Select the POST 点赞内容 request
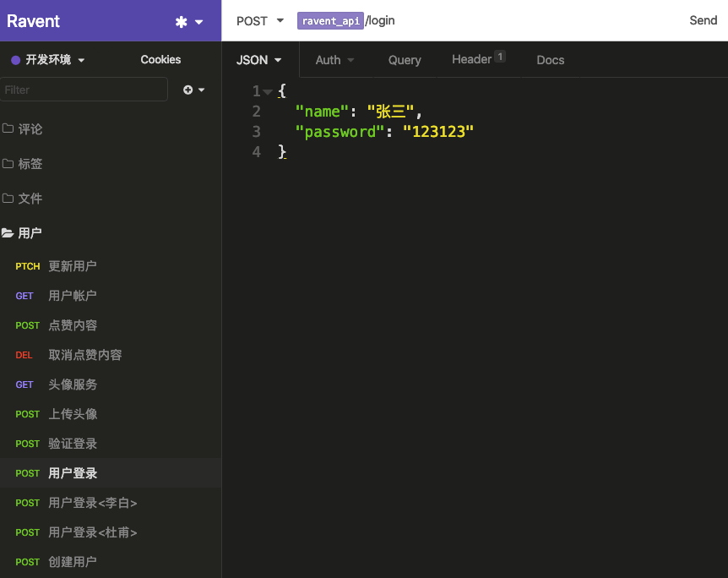 [111, 325]
